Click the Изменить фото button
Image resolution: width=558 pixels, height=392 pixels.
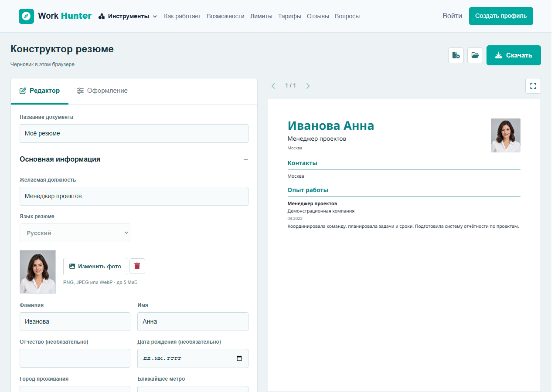(95, 267)
